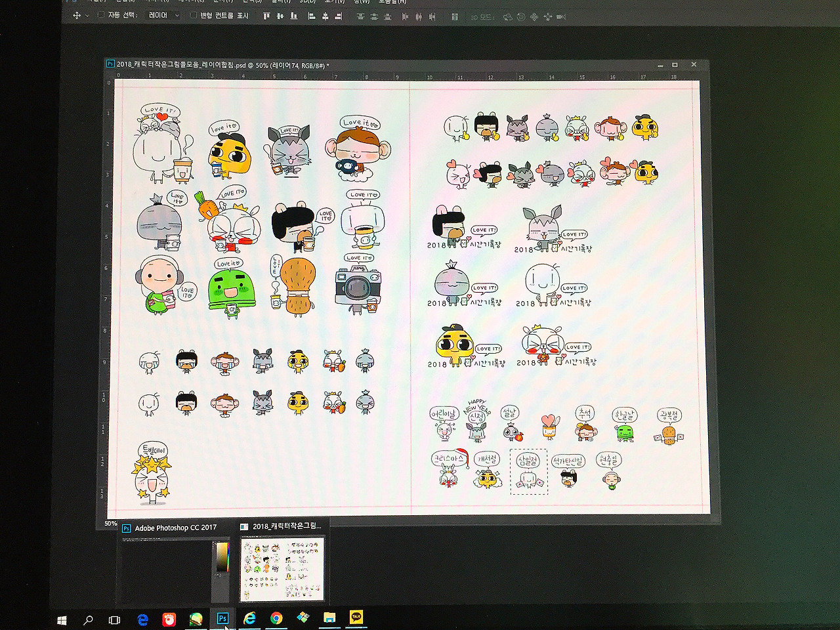Image resolution: width=840 pixels, height=630 pixels.
Task: Select the 3D orbit camera mode icon
Action: (x=507, y=18)
